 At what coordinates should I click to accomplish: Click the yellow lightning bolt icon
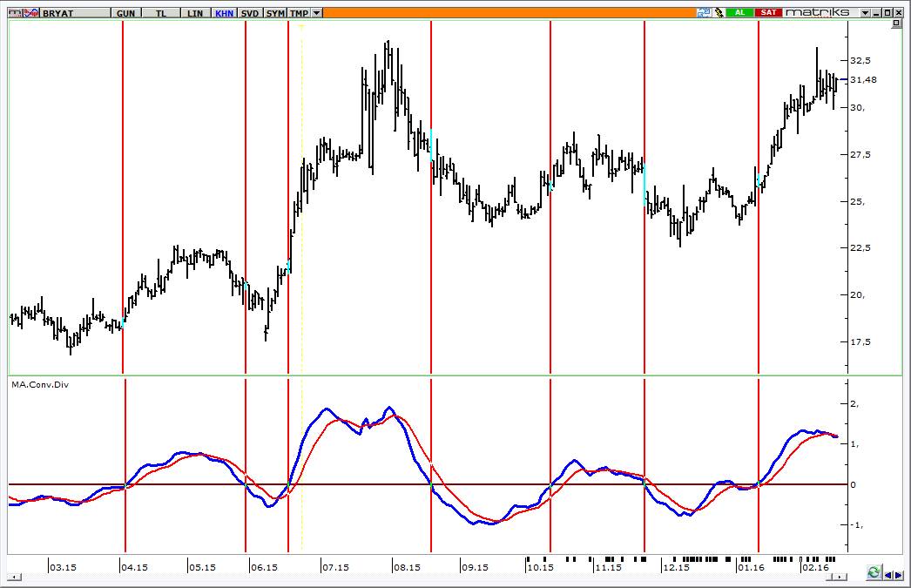[719, 12]
